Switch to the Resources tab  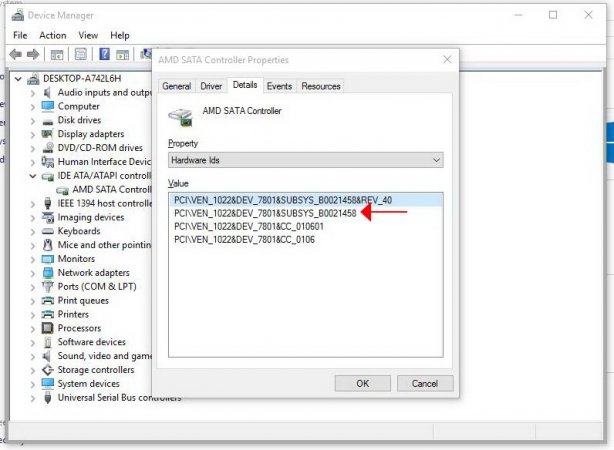(x=321, y=86)
